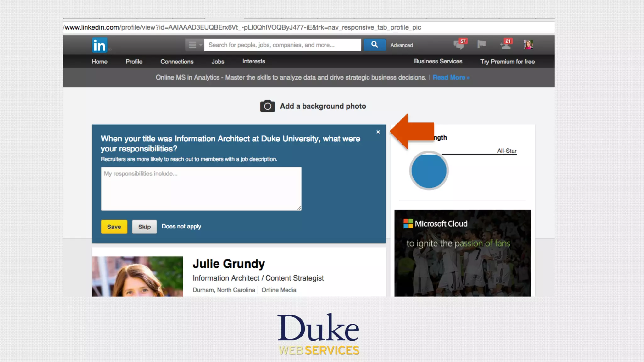Click the profile picture avatar in header
Screen dimensions: 644x362
pyautogui.click(x=528, y=45)
